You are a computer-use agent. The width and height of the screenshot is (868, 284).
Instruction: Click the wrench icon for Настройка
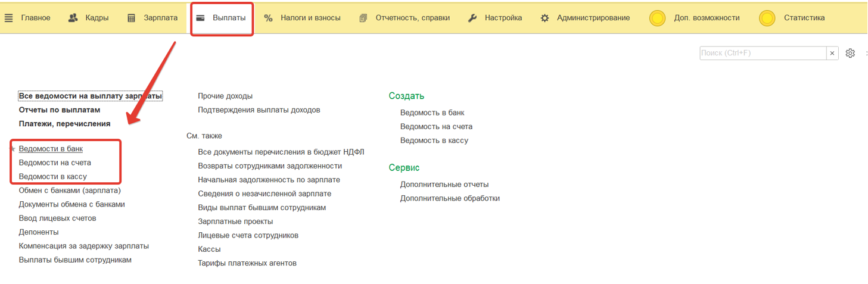click(472, 18)
